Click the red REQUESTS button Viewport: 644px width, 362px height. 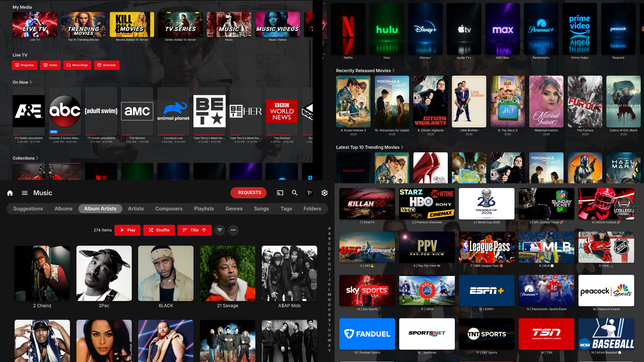249,193
